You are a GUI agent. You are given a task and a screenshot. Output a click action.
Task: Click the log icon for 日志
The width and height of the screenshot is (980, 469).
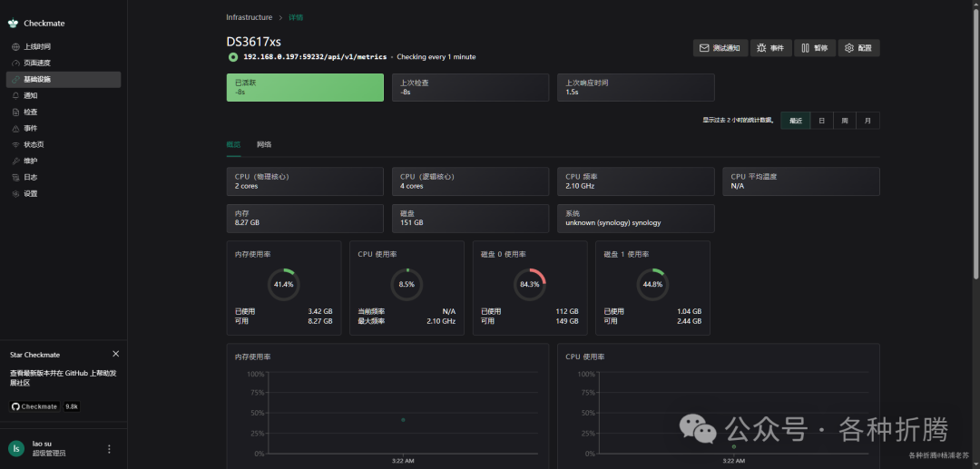click(x=15, y=178)
